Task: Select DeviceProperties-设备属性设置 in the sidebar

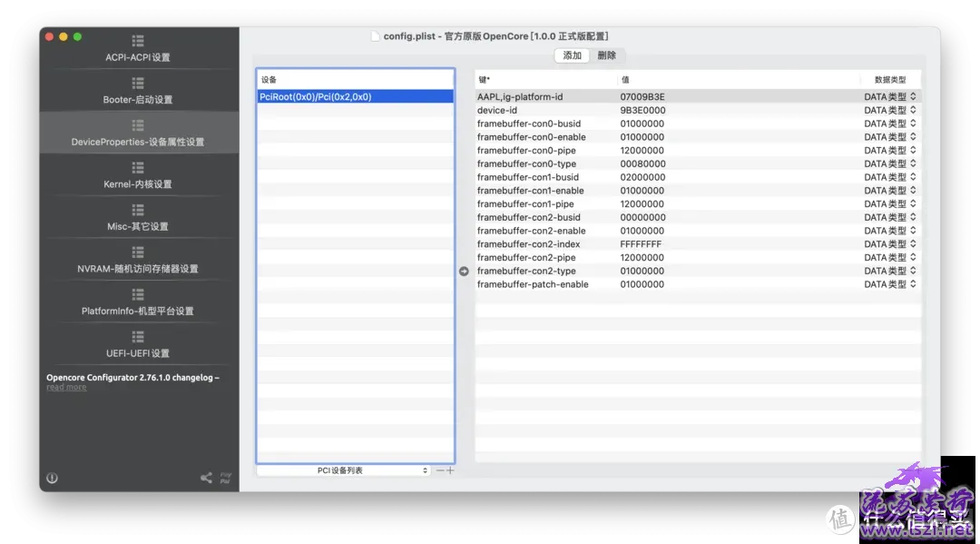Action: click(x=138, y=134)
